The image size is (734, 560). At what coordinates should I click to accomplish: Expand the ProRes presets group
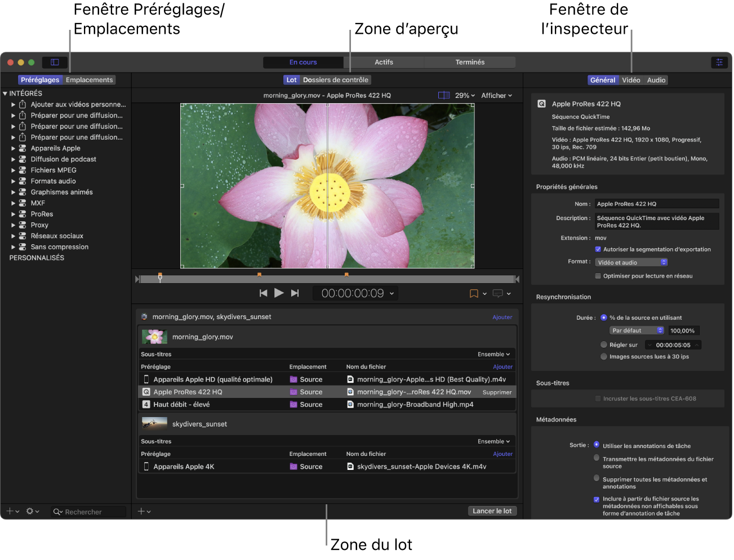tap(14, 214)
